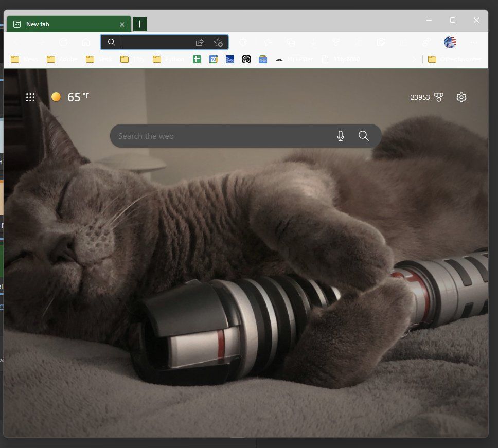Open the News favorites folder

(25, 59)
